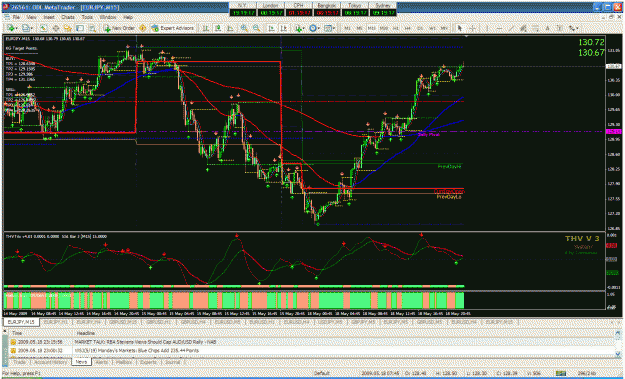Switch to W1 timeframe
The height and width of the screenshot is (379, 625).
(x=432, y=28)
